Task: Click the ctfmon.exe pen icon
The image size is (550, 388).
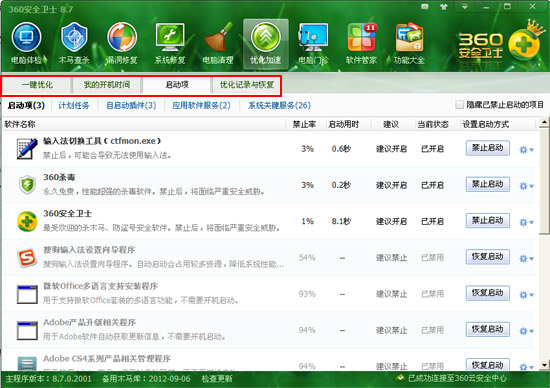Action: 27,148
